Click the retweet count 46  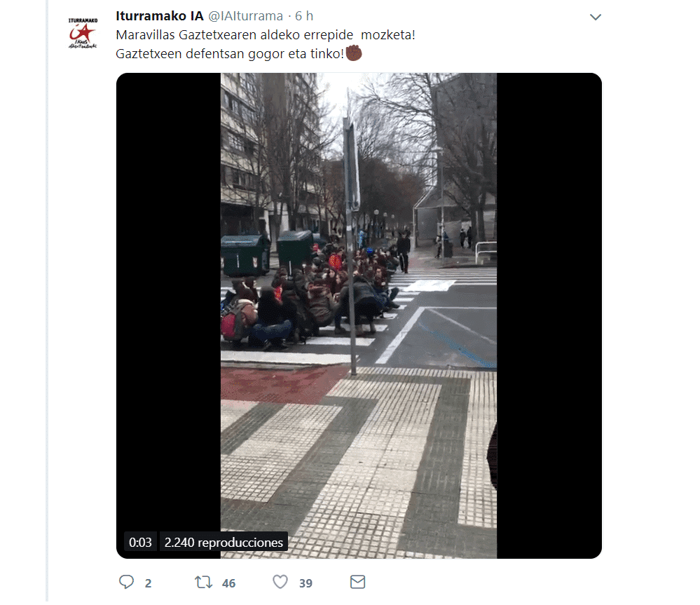click(228, 583)
